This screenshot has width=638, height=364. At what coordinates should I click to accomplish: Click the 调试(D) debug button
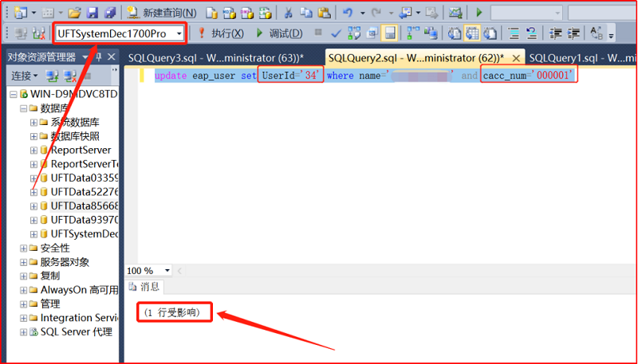[x=280, y=33]
